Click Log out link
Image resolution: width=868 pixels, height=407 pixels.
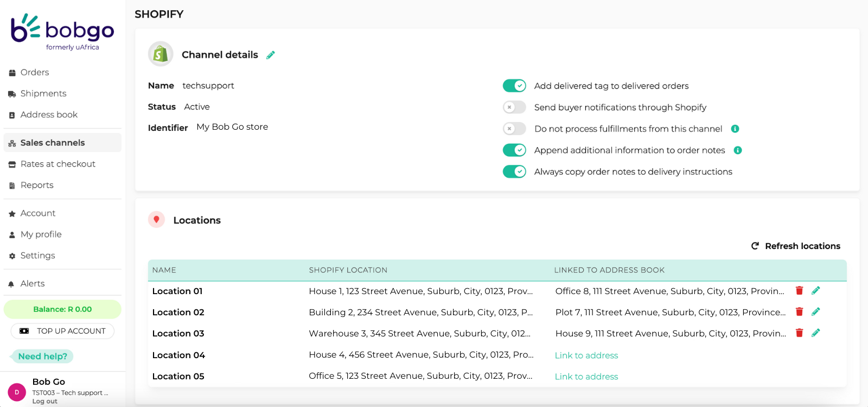44,402
